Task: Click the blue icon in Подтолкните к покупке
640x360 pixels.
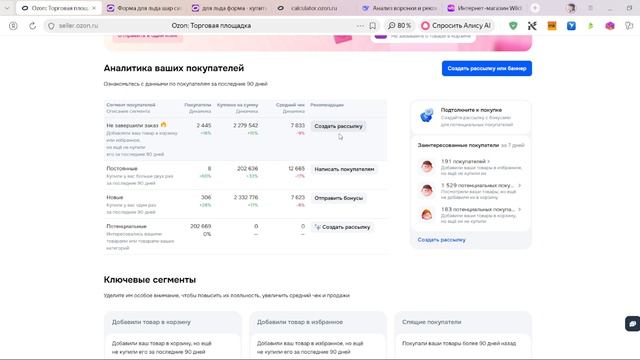Action: (427, 116)
